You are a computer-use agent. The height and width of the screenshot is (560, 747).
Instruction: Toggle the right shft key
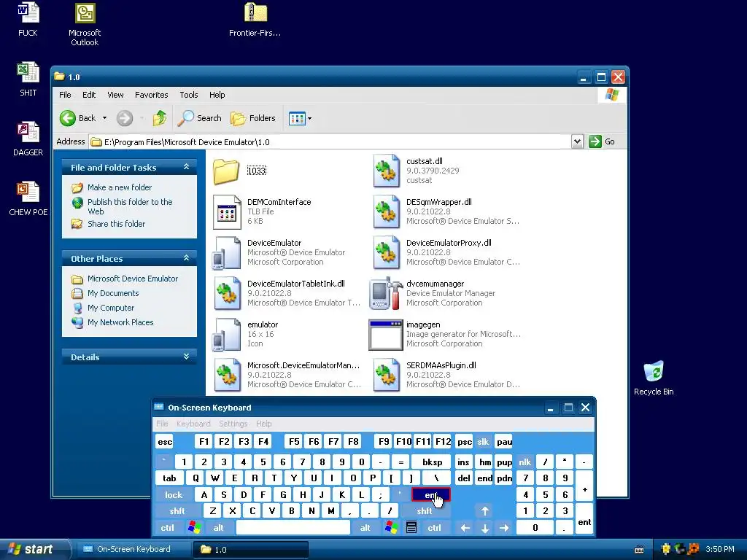(x=424, y=511)
